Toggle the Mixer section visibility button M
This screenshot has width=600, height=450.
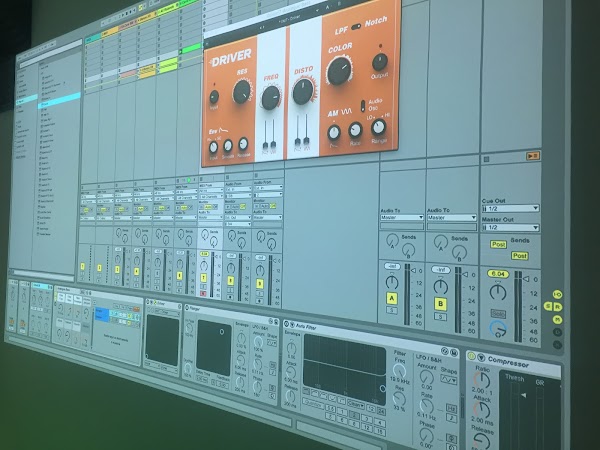(558, 320)
